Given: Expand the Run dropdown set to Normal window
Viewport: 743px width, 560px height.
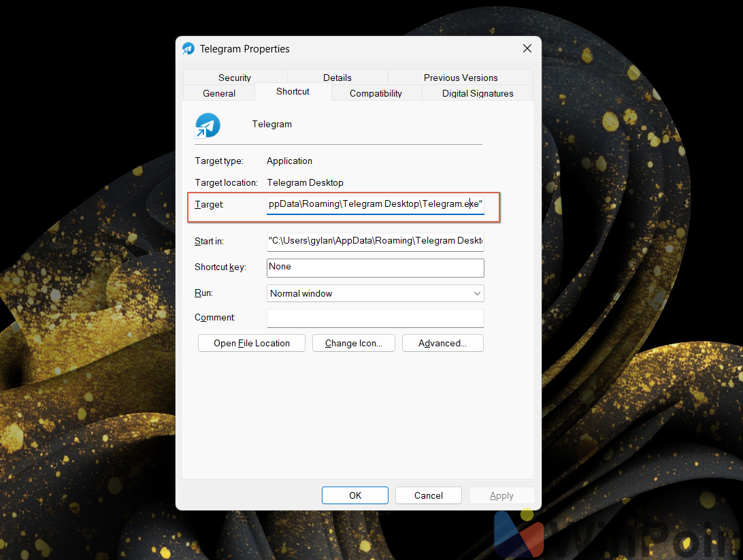Looking at the screenshot, I should [x=376, y=293].
